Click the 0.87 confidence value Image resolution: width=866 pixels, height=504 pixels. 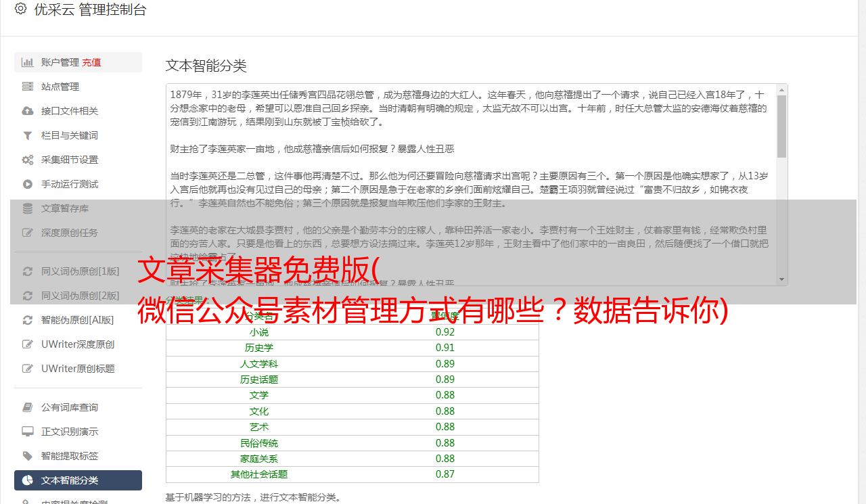445,474
